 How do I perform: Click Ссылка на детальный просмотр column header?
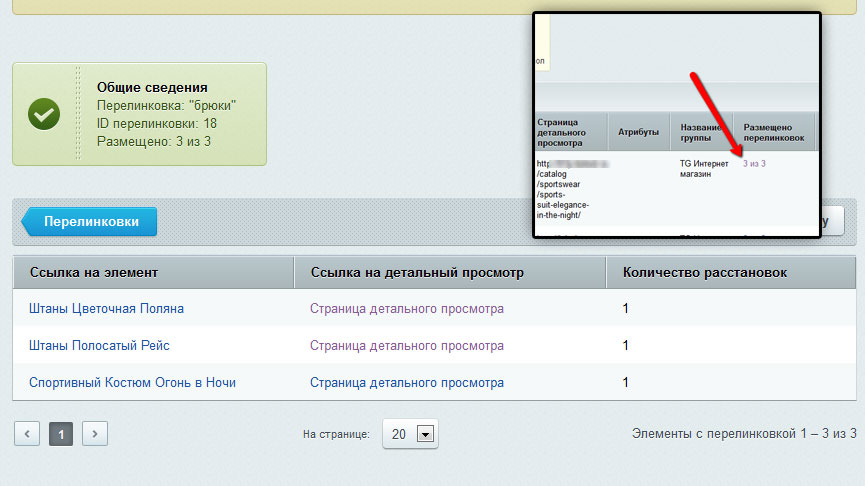417,272
